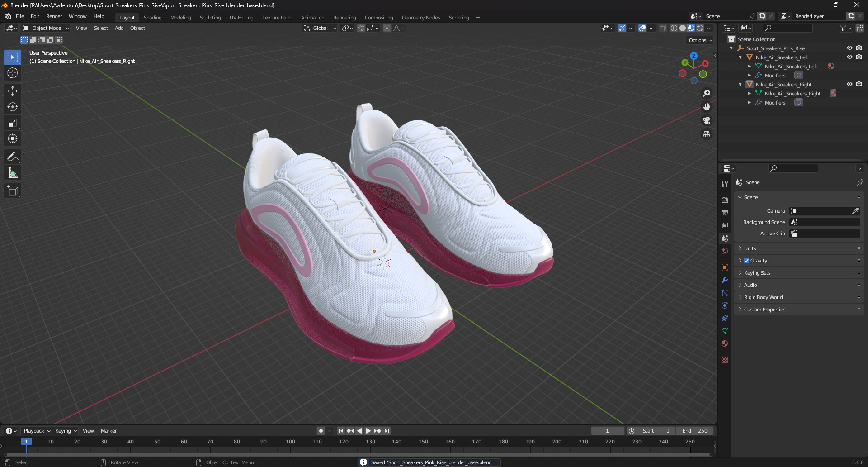Open the Options dropdown in viewport
The height and width of the screenshot is (467, 868).
click(700, 40)
